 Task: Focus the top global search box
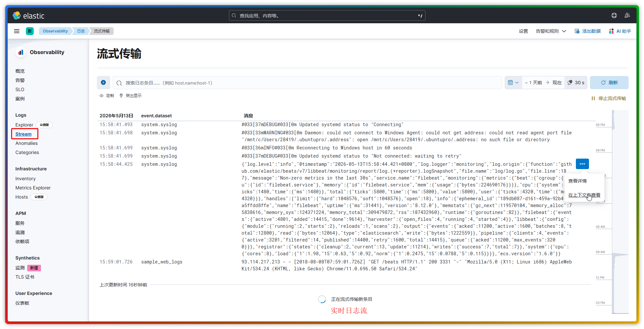click(327, 15)
